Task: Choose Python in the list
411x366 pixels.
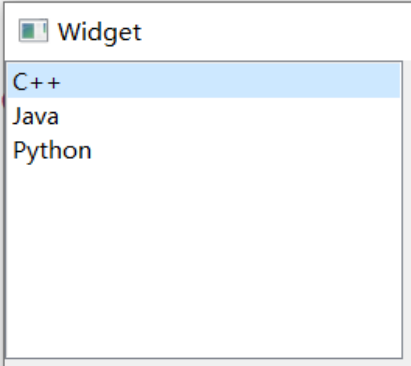Action: (x=204, y=150)
